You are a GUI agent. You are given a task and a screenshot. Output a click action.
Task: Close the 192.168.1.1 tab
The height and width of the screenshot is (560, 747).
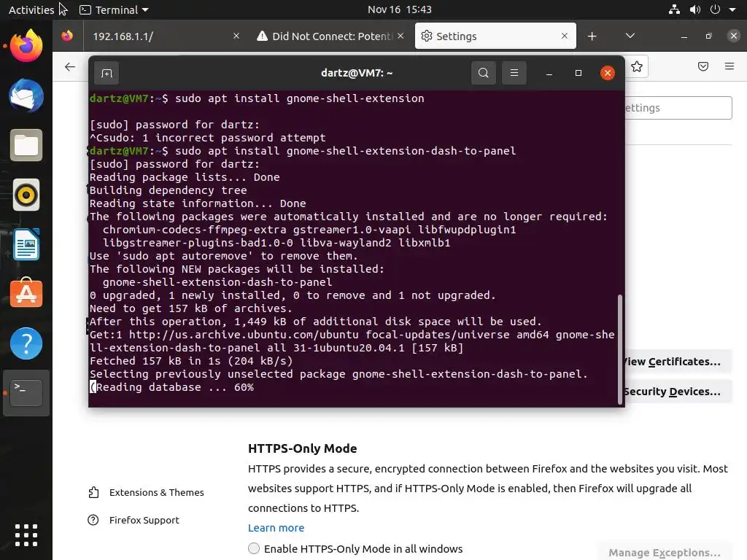point(236,36)
